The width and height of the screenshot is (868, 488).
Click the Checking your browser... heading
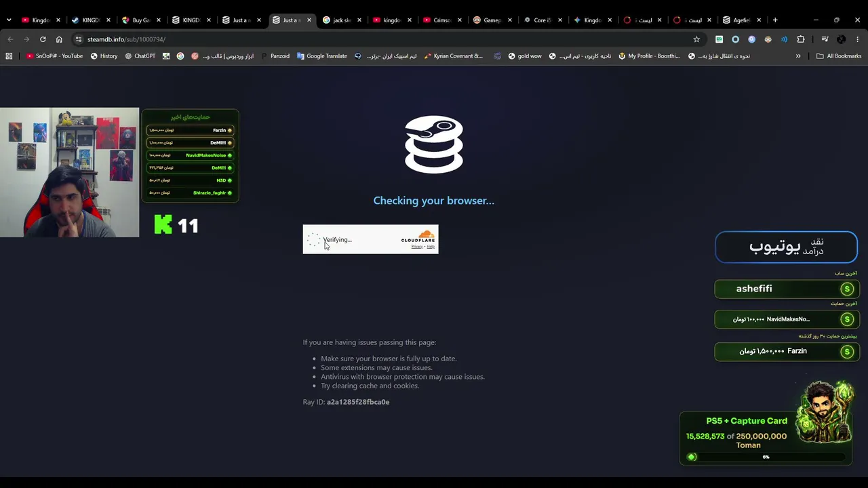pos(434,201)
